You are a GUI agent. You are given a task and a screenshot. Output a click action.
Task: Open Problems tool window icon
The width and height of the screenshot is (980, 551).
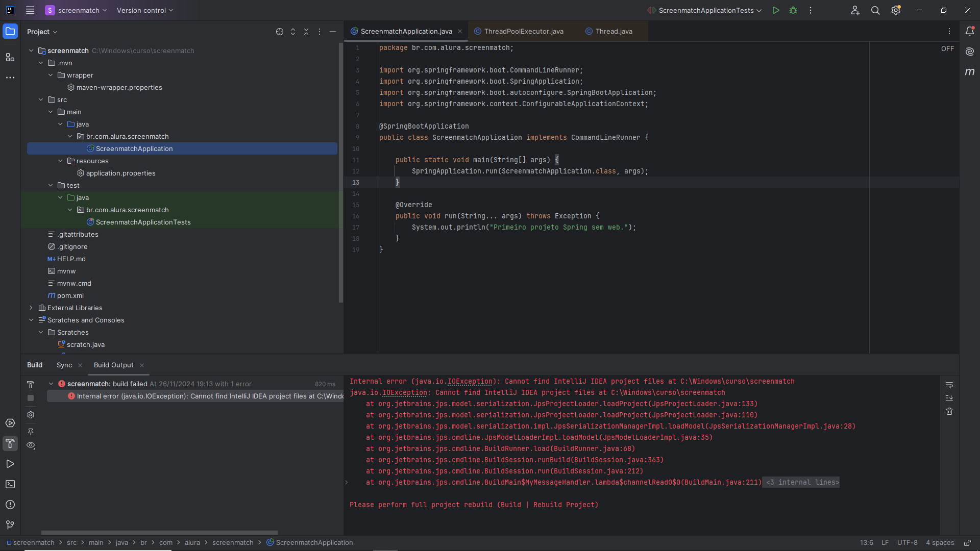pyautogui.click(x=10, y=505)
